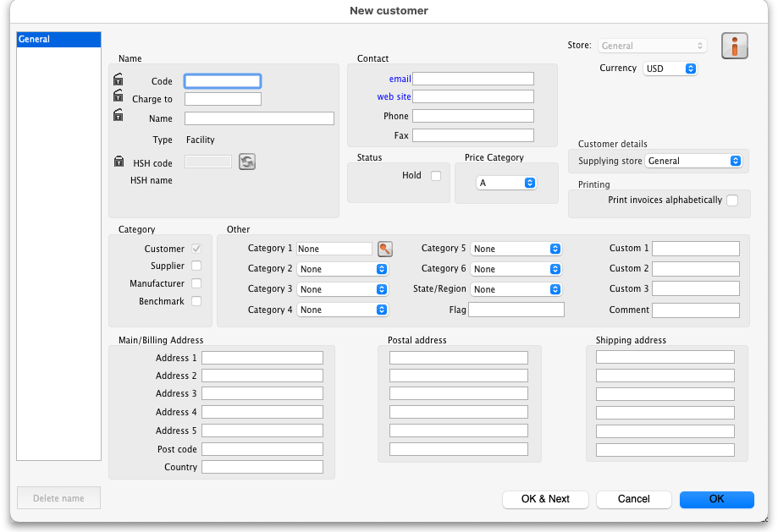Open the Currency USD dropdown

[670, 69]
